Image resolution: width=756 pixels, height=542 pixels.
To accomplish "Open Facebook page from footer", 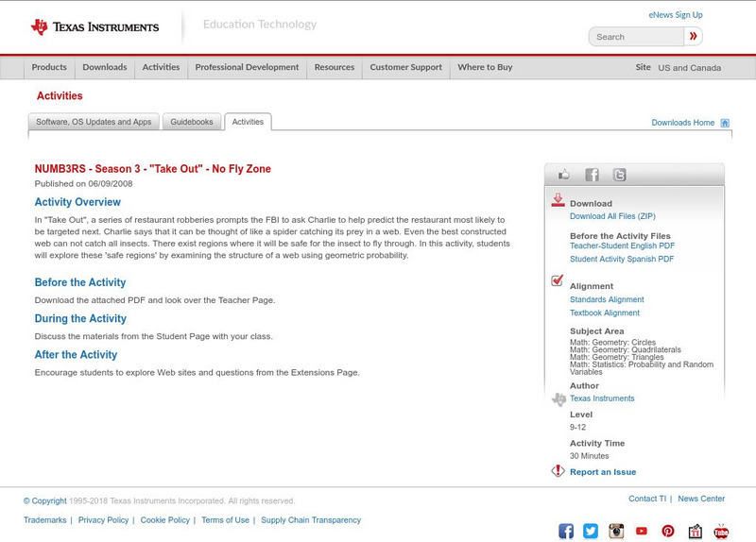I will [566, 531].
